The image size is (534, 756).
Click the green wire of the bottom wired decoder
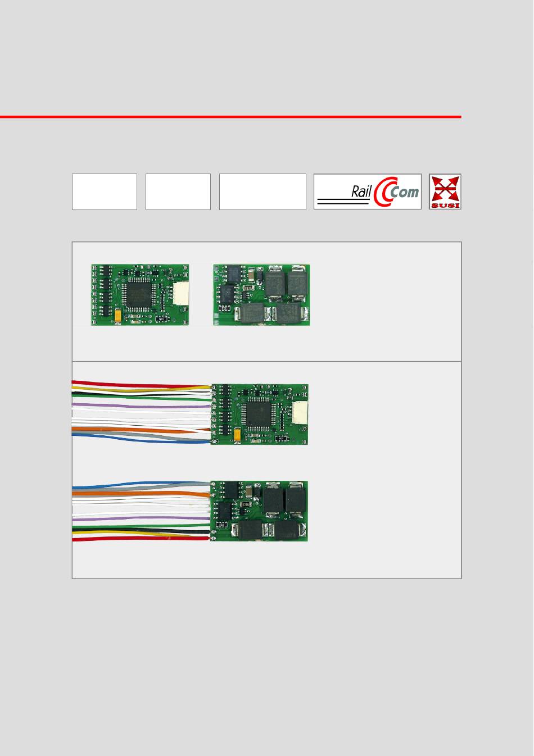(x=141, y=526)
